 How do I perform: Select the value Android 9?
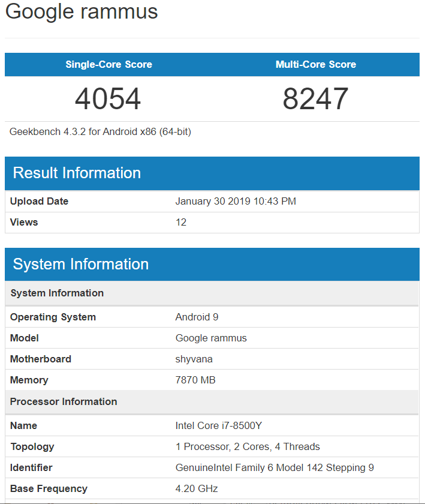click(197, 317)
